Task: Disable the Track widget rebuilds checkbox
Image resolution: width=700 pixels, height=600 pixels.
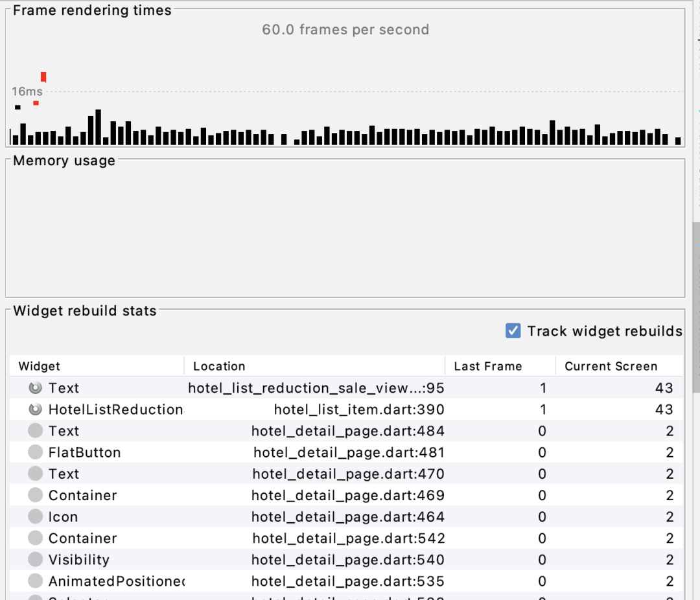Action: click(513, 331)
